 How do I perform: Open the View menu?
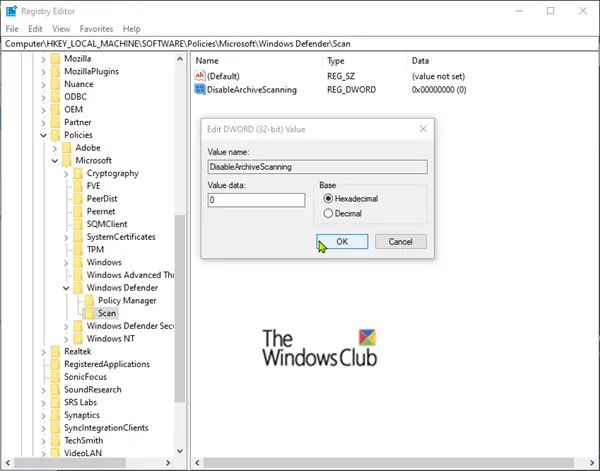61,29
